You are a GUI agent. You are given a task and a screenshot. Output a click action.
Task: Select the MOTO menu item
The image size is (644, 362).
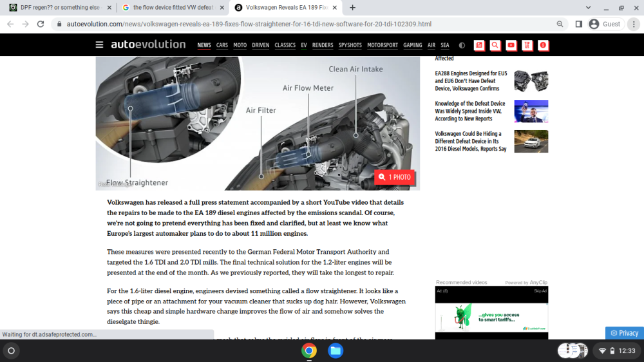240,45
